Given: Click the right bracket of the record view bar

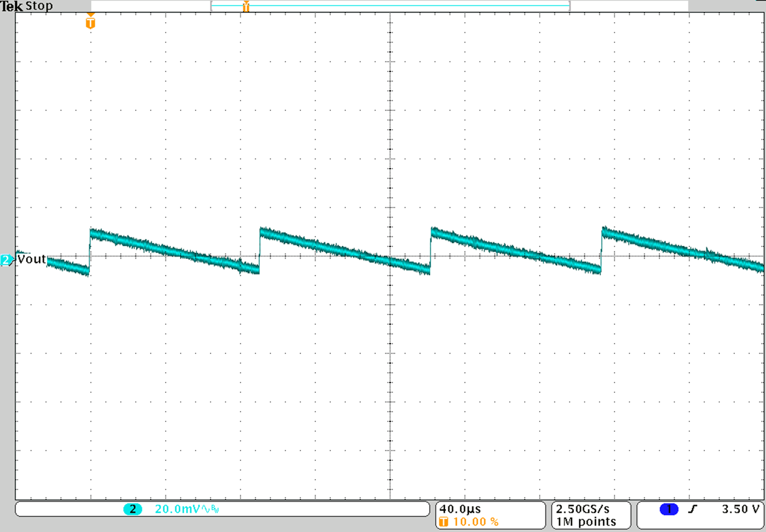Looking at the screenshot, I should [x=569, y=6].
